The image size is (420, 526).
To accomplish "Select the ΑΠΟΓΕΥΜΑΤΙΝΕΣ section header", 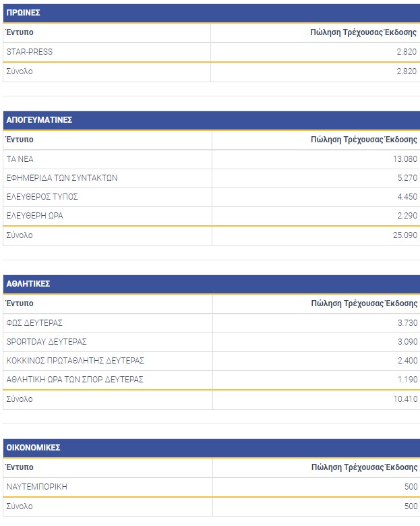I will (x=39, y=120).
